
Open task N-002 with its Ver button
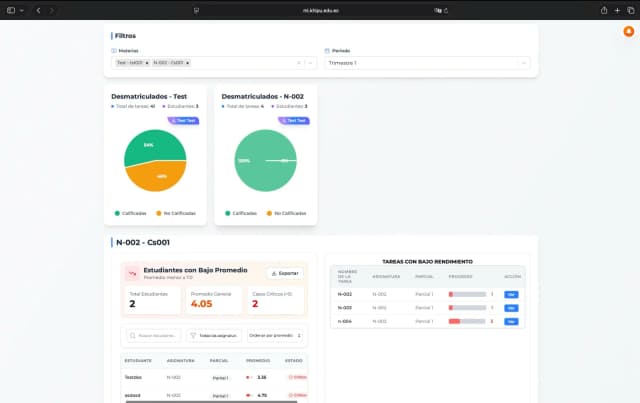pyautogui.click(x=511, y=294)
